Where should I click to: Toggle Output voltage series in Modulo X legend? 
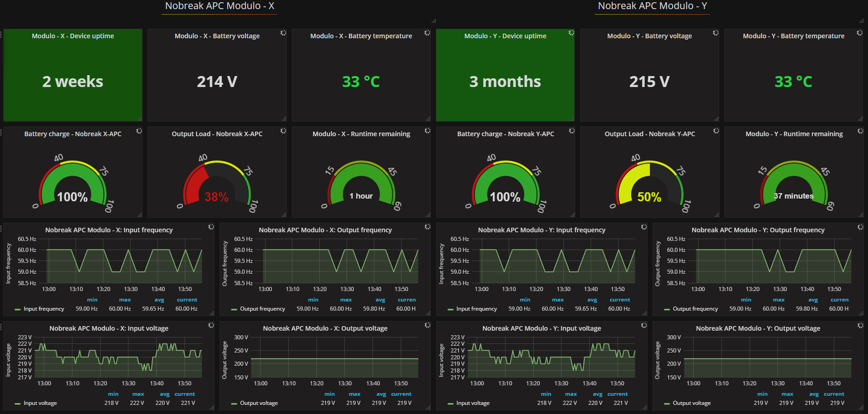[259, 403]
